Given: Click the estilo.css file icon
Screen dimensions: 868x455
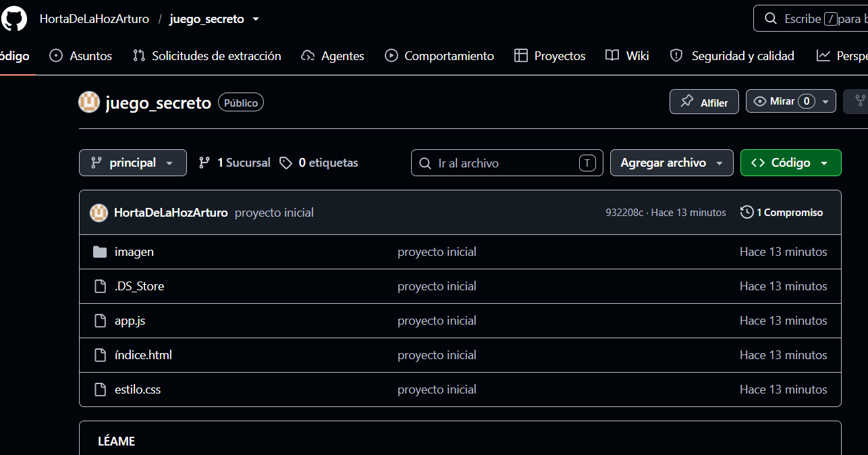Looking at the screenshot, I should point(100,390).
